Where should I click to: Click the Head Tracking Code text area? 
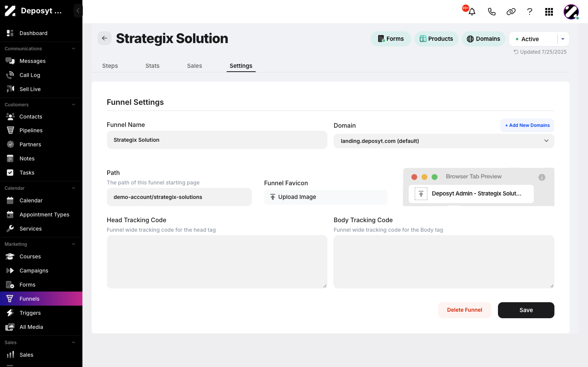coord(217,262)
